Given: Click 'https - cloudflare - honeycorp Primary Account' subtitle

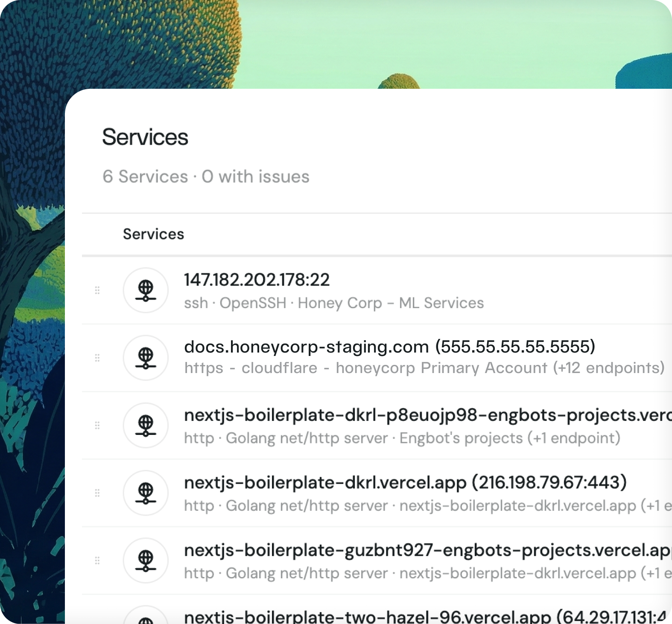Looking at the screenshot, I should point(424,368).
